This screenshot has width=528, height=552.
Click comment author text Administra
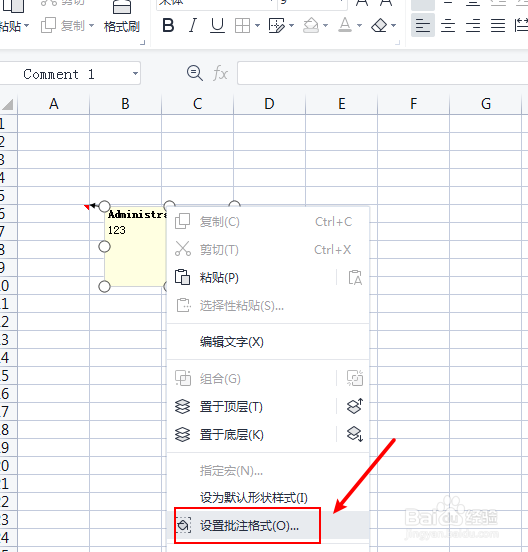pyautogui.click(x=137, y=214)
